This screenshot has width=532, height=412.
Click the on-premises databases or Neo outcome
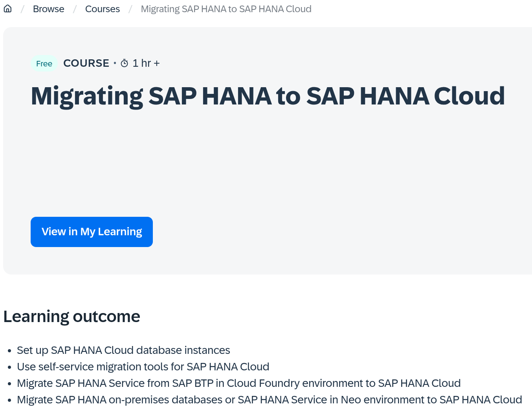click(x=269, y=399)
